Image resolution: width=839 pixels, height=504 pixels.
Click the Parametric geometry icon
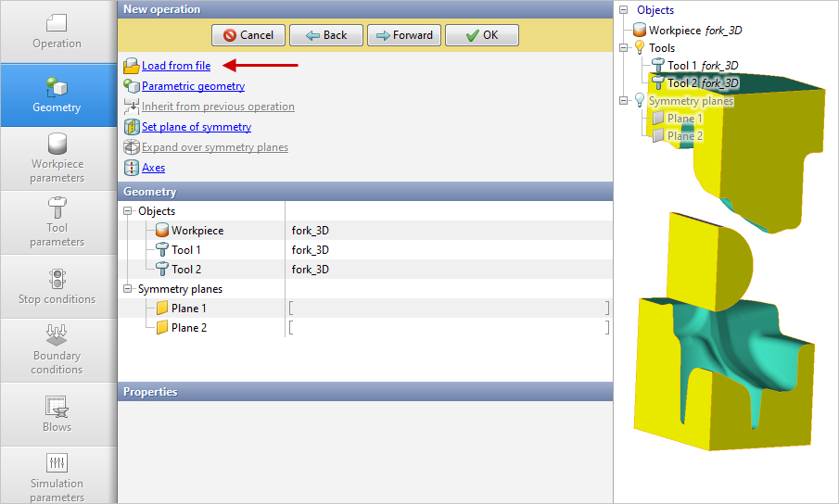[131, 86]
